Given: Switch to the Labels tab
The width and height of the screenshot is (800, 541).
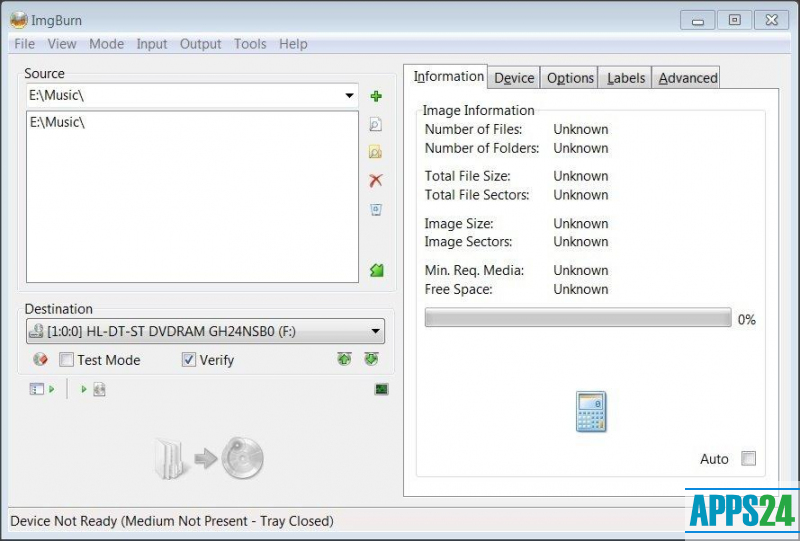Looking at the screenshot, I should (x=626, y=78).
